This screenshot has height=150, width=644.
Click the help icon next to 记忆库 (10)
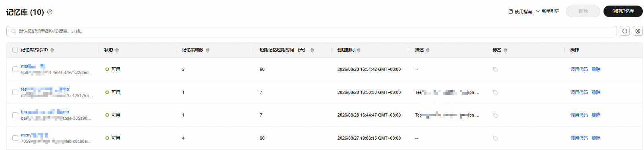[50, 12]
